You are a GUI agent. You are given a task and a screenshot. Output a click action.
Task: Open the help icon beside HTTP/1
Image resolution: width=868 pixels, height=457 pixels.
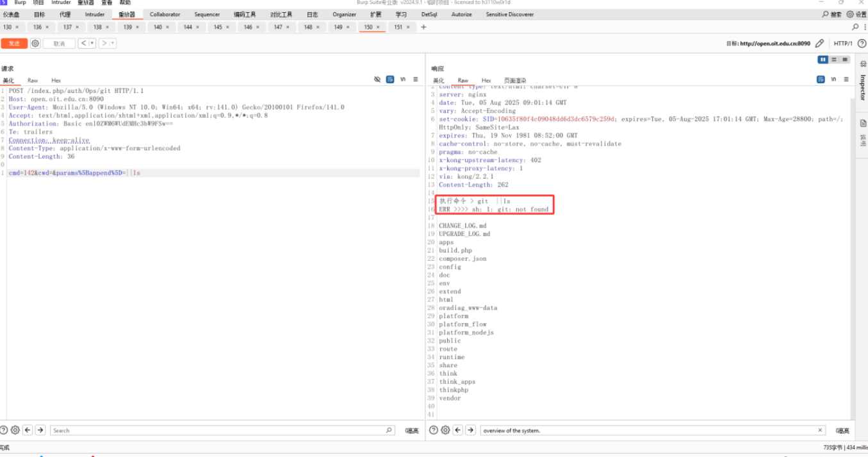tap(862, 44)
